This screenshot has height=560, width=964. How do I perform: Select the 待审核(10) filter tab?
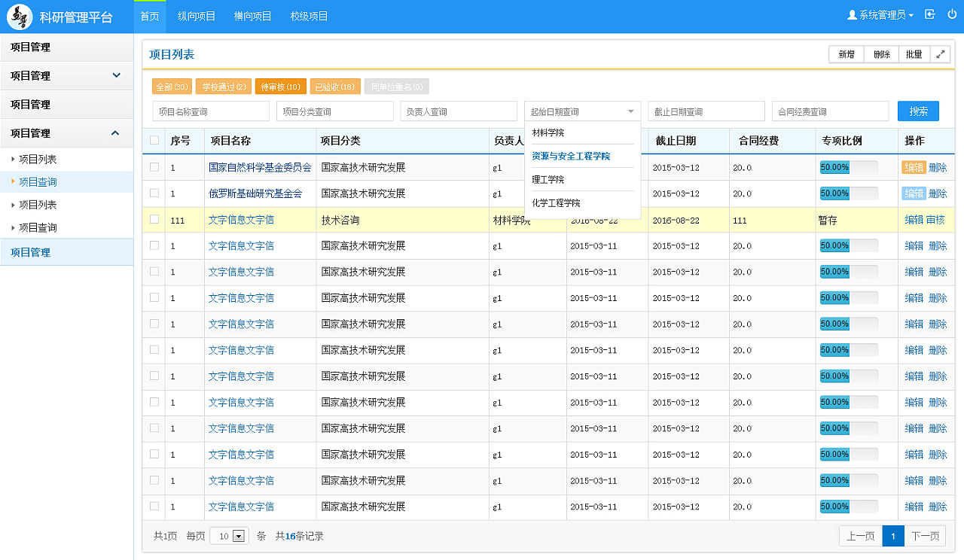pos(279,86)
